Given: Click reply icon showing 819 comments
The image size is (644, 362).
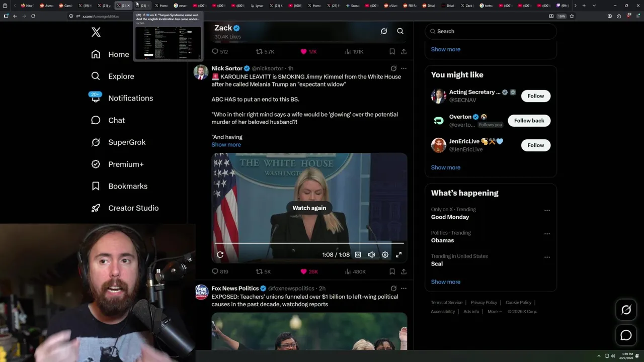Looking at the screenshot, I should click(215, 271).
